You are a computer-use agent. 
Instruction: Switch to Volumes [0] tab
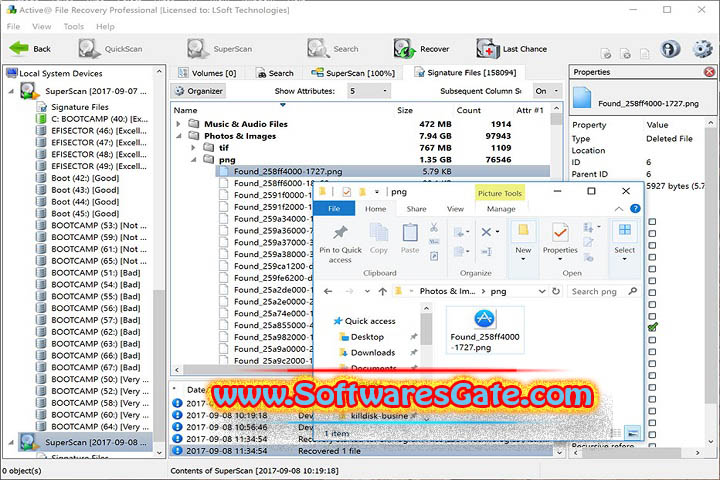click(x=207, y=73)
